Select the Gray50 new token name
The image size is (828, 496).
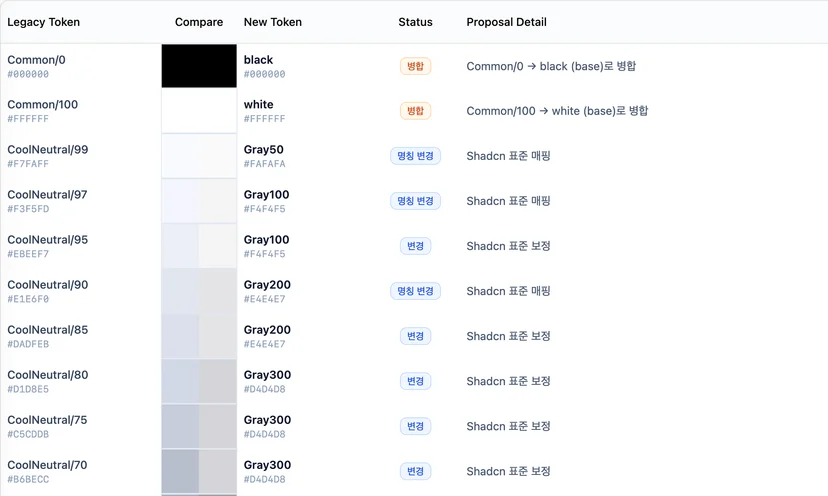pos(264,149)
